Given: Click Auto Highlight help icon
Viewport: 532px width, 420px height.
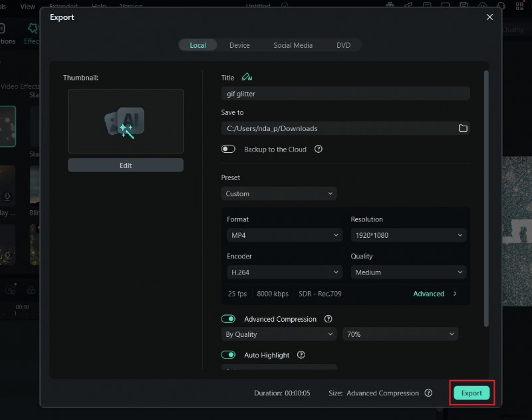Looking at the screenshot, I should point(301,355).
